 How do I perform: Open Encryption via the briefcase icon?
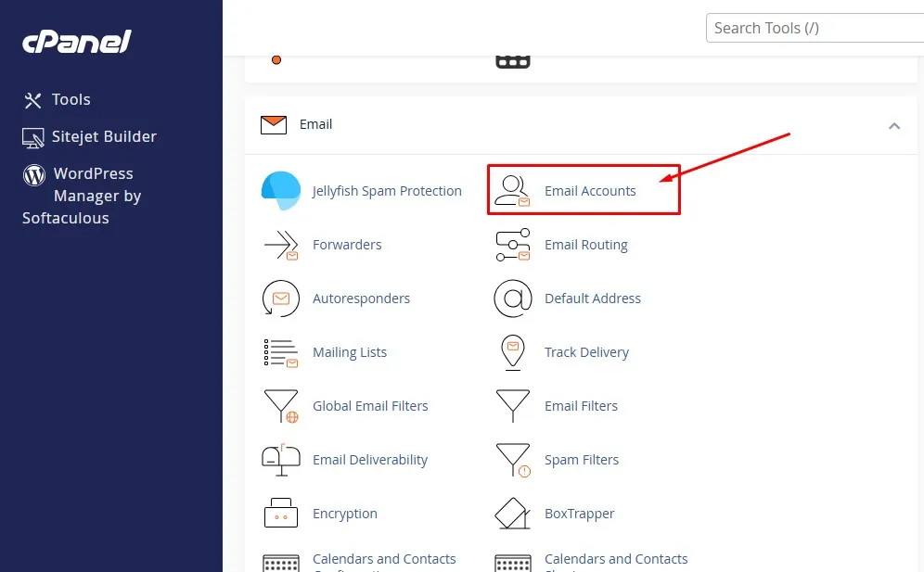point(281,514)
